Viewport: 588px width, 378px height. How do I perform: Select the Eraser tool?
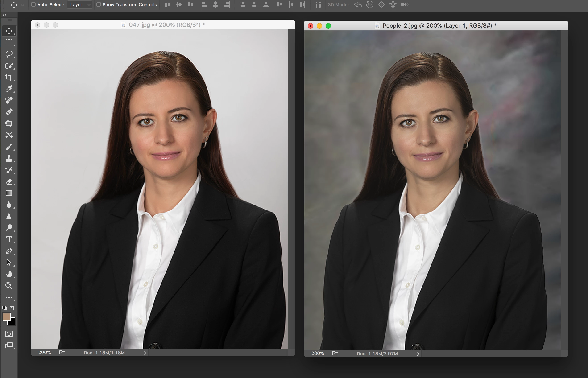[9, 182]
